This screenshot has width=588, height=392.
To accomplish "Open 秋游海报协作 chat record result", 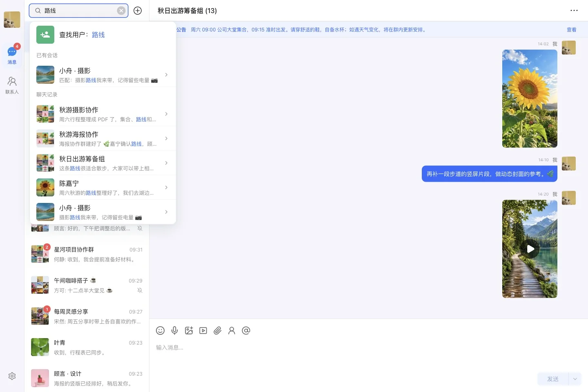I will coord(103,138).
